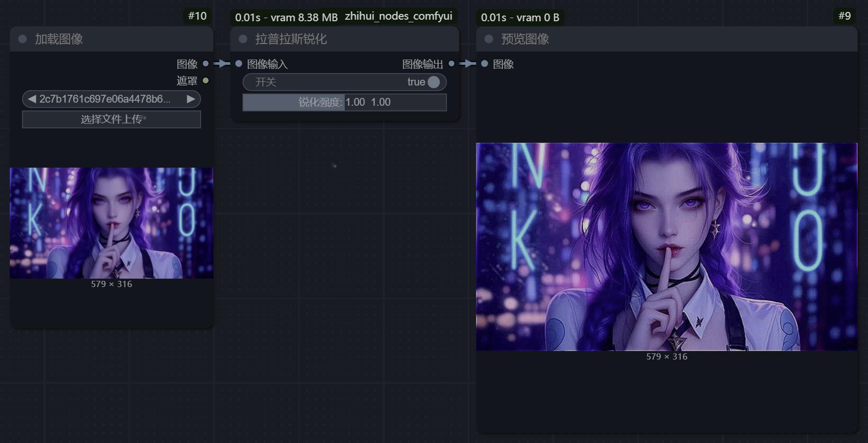Click the 图像输入 input port
This screenshot has width=868, height=443.
239,64
